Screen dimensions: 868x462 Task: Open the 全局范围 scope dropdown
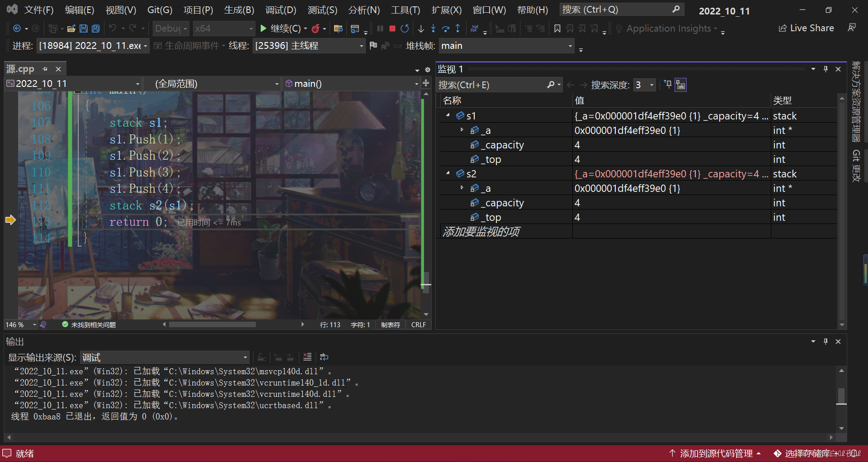point(212,84)
